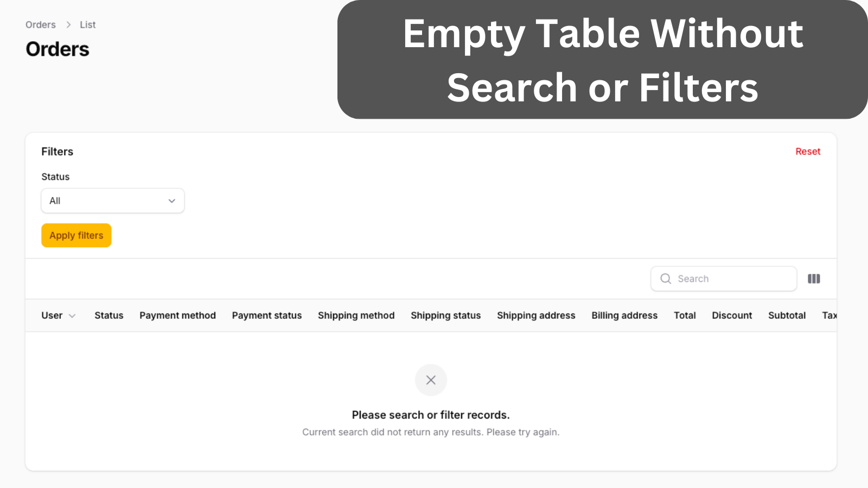Screen dimensions: 868x488
Task: Expand the Status dropdown arrow
Action: coord(172,201)
